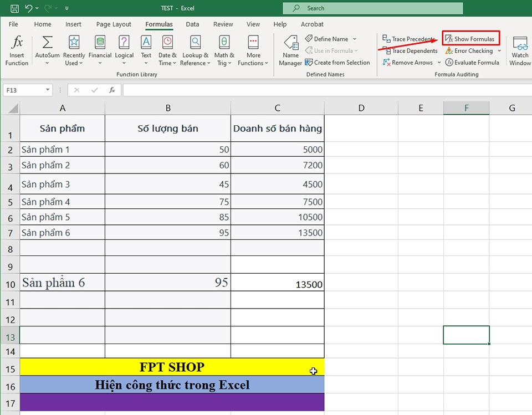Click the 'Số lượng bán' header cell
The width and height of the screenshot is (532, 415).
tap(168, 128)
